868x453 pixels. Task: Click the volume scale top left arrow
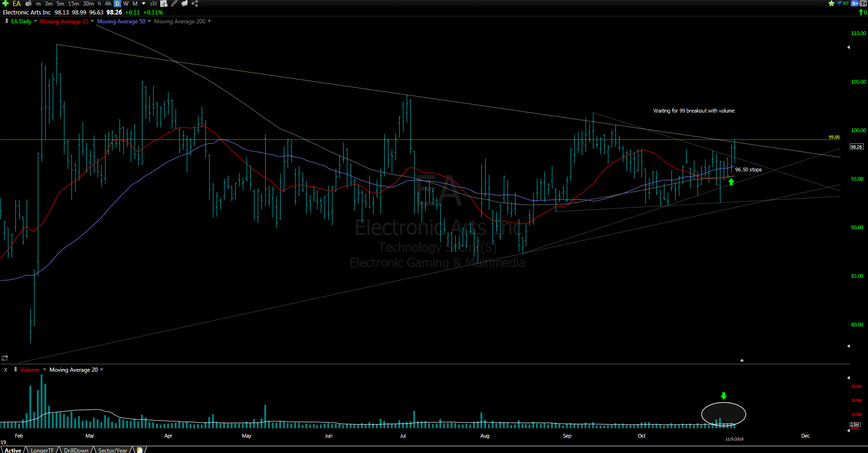[848, 377]
